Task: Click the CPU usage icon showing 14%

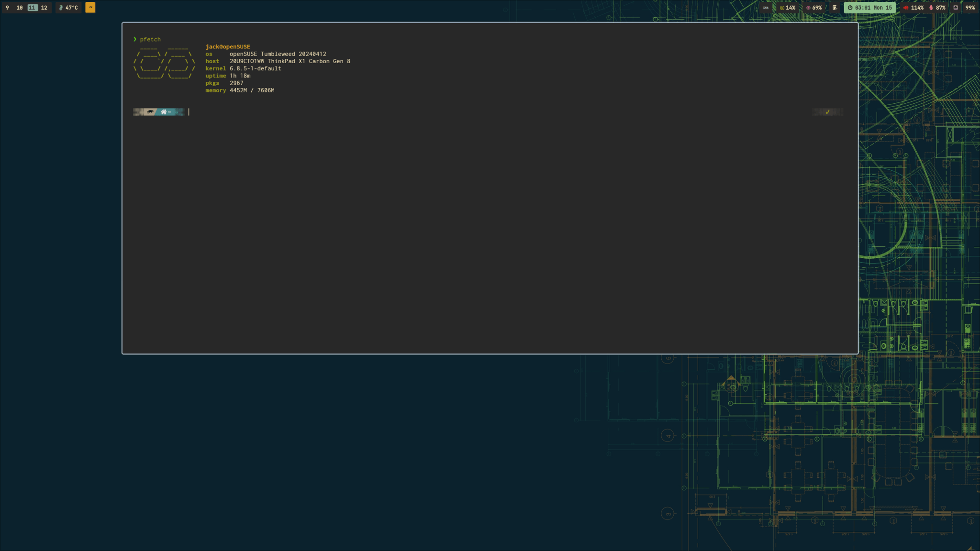Action: pyautogui.click(x=782, y=8)
